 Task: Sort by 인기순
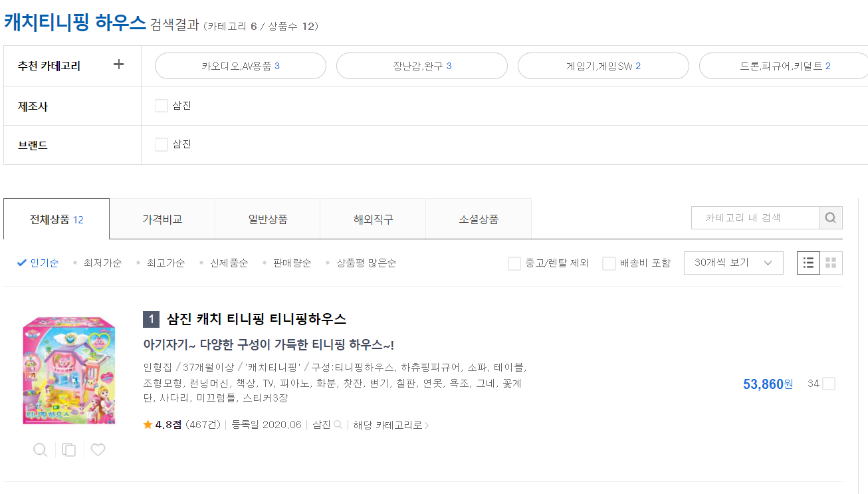tap(38, 263)
